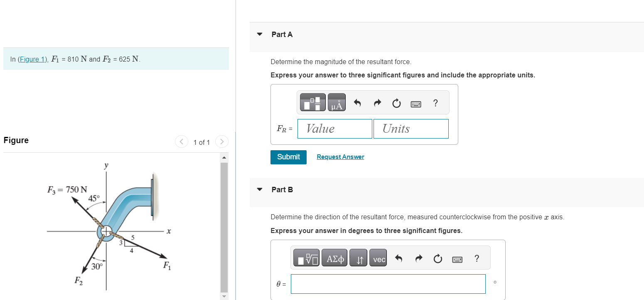Screen dimensions: 644x300
Task: Click the figure scrollbar down arrow
Action: (224, 296)
